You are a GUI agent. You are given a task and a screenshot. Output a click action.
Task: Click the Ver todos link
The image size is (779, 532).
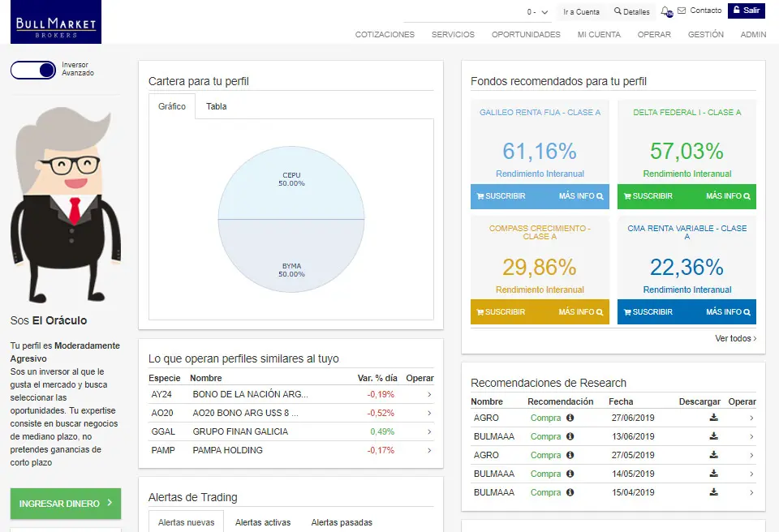coord(736,338)
